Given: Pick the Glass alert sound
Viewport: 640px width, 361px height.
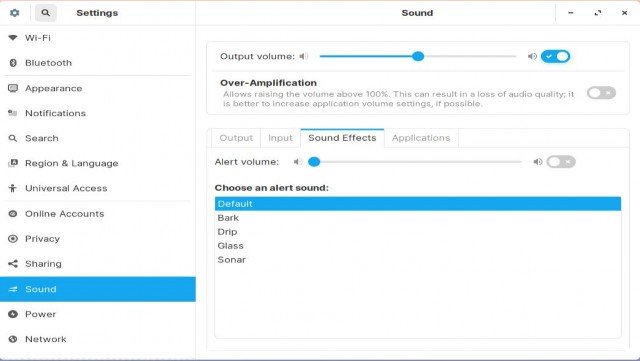Looking at the screenshot, I should [x=418, y=246].
